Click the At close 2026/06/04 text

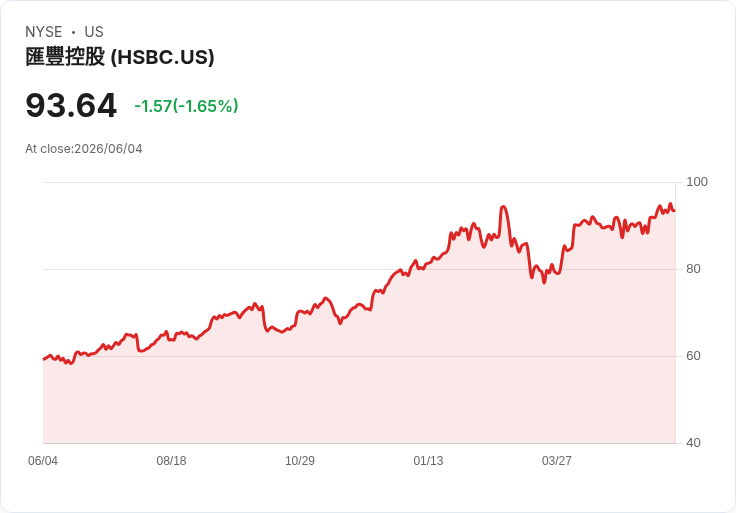84,149
